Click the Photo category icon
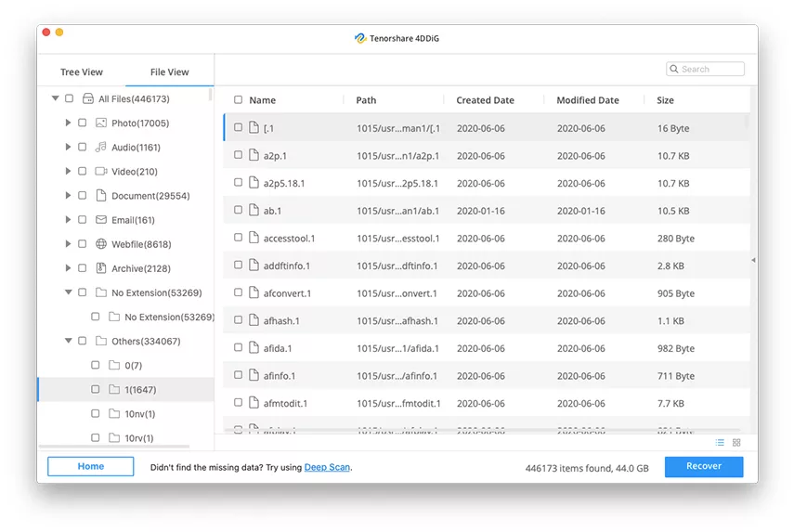Image resolution: width=794 pixels, height=532 pixels. click(x=101, y=123)
